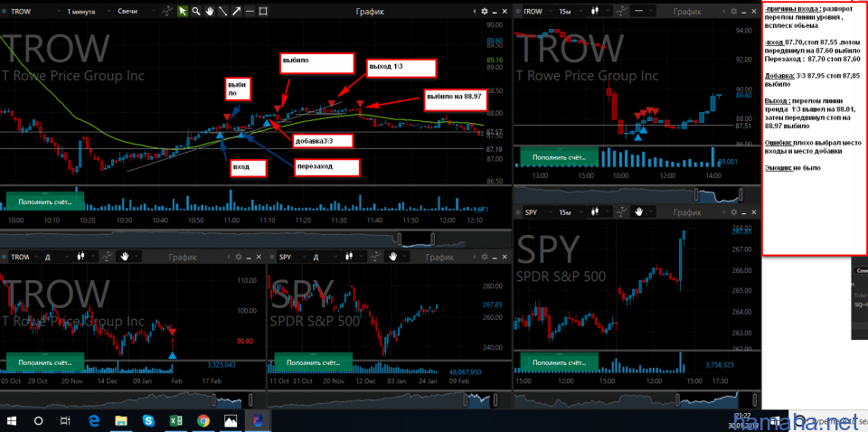
Task: Select the magnifier zoom tool
Action: pyautogui.click(x=196, y=11)
